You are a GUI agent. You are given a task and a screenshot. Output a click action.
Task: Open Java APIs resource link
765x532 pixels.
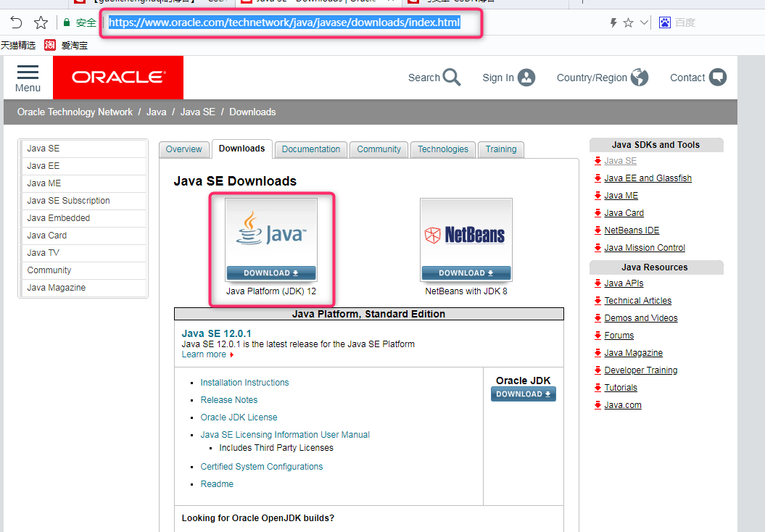[624, 283]
